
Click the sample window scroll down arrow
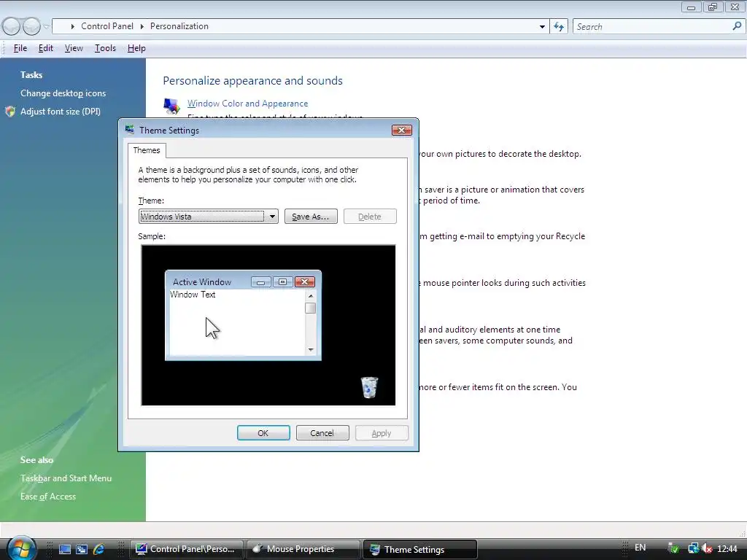click(311, 349)
